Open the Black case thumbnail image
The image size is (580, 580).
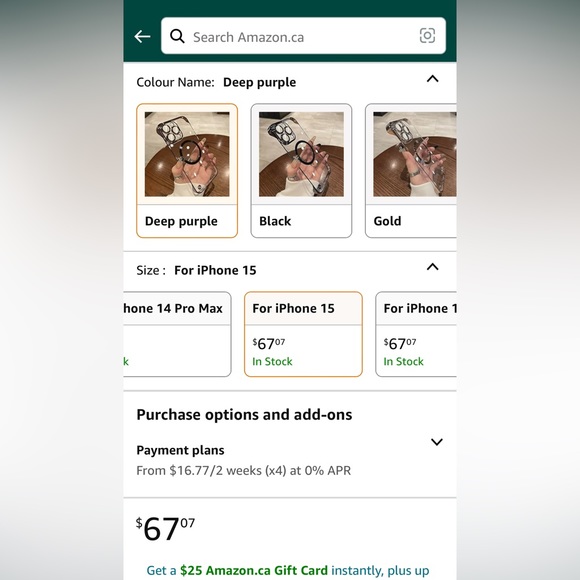(x=301, y=154)
